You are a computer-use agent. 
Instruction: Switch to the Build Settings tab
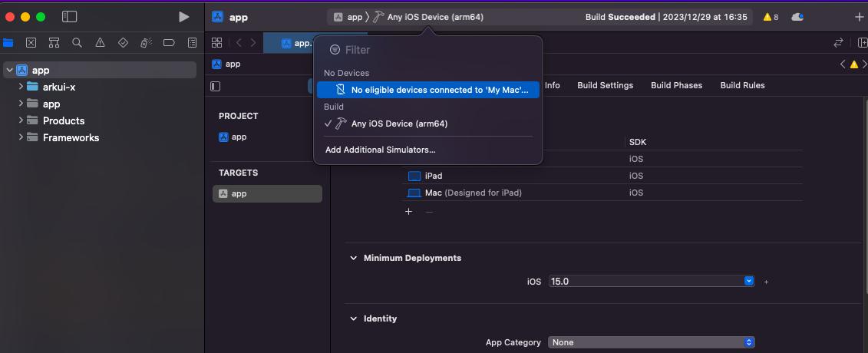[x=605, y=85]
